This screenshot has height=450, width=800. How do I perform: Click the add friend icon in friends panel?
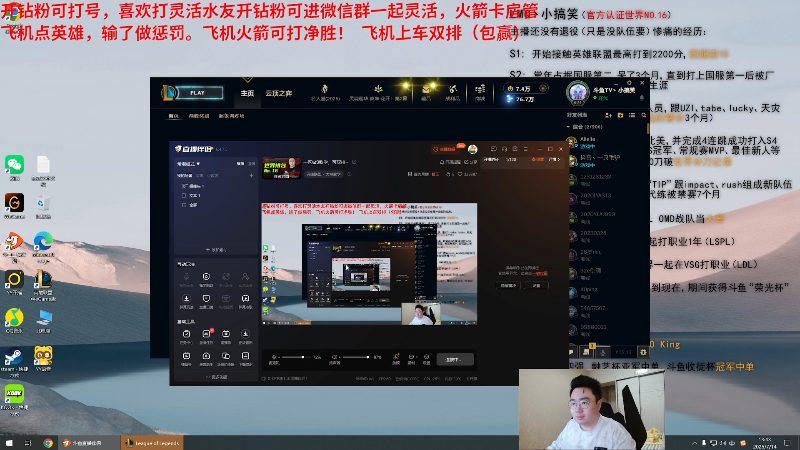608,115
